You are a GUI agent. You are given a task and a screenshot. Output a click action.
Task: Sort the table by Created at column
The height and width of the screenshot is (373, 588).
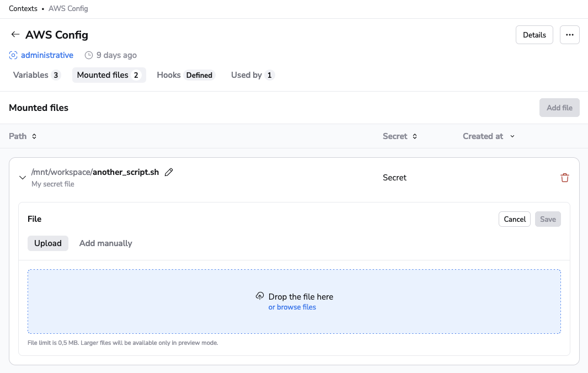click(489, 136)
